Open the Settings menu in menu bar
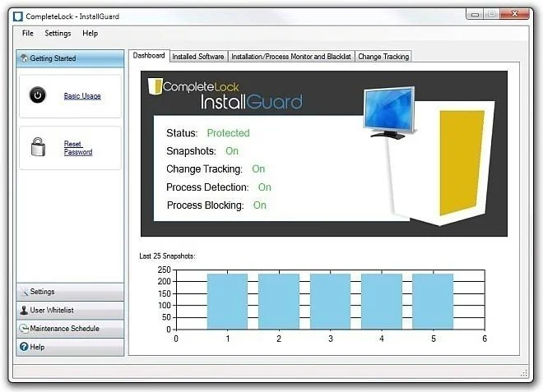The height and width of the screenshot is (392, 543). tap(58, 33)
